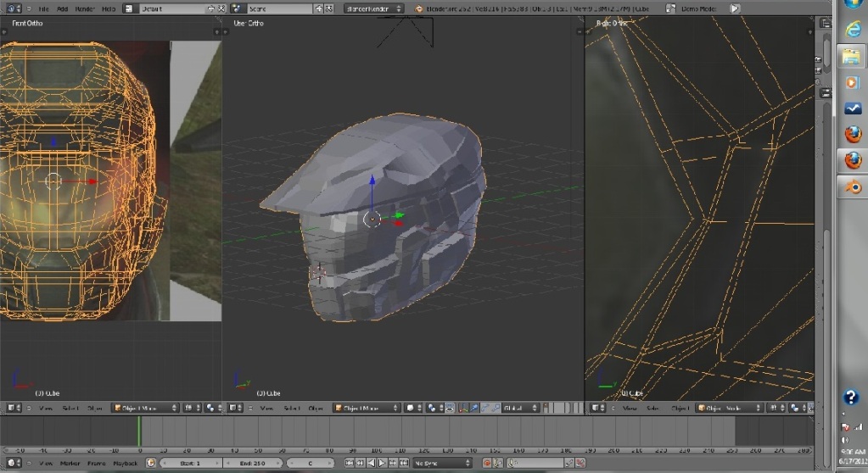The width and height of the screenshot is (868, 473).
Task: Open Firefox from the Windows taskbar
Action: point(853,134)
